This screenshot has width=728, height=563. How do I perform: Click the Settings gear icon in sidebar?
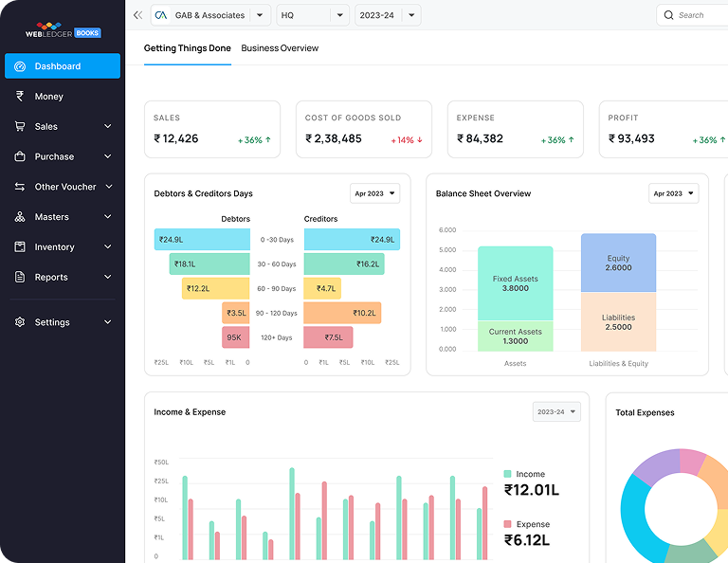[x=20, y=322]
